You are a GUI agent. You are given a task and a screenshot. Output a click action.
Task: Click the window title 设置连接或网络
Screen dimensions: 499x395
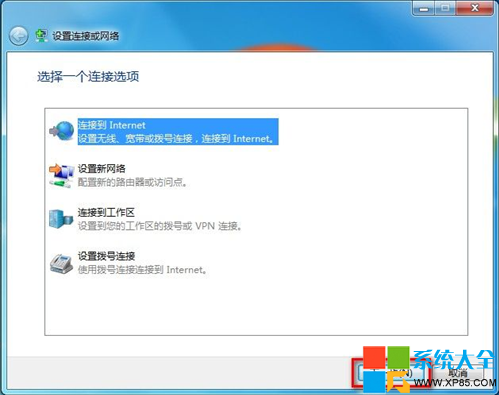point(86,36)
